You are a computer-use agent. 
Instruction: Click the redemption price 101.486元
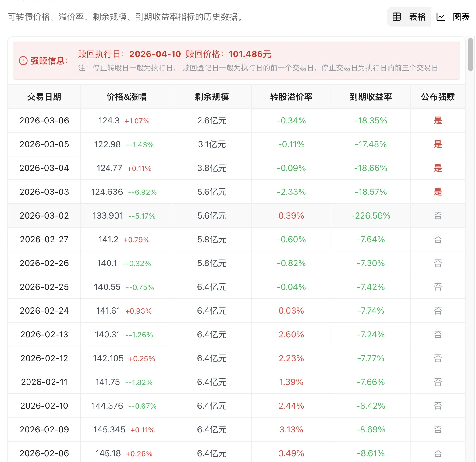[x=249, y=54]
